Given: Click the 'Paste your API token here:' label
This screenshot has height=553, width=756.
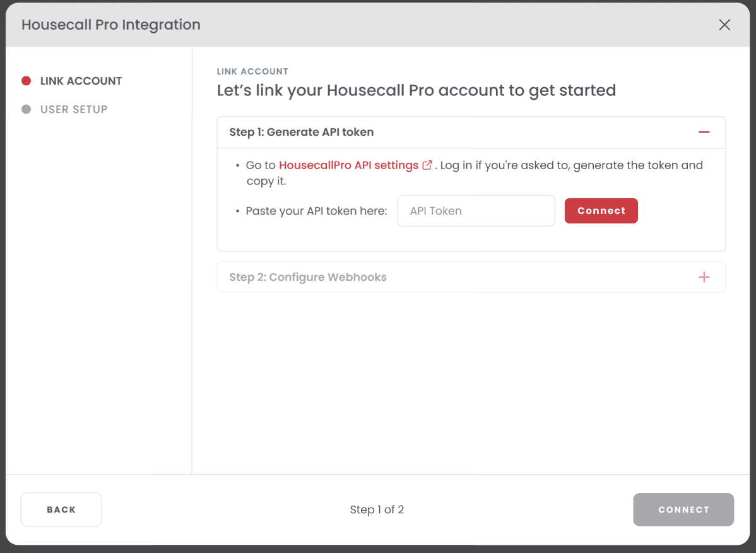Looking at the screenshot, I should (316, 211).
